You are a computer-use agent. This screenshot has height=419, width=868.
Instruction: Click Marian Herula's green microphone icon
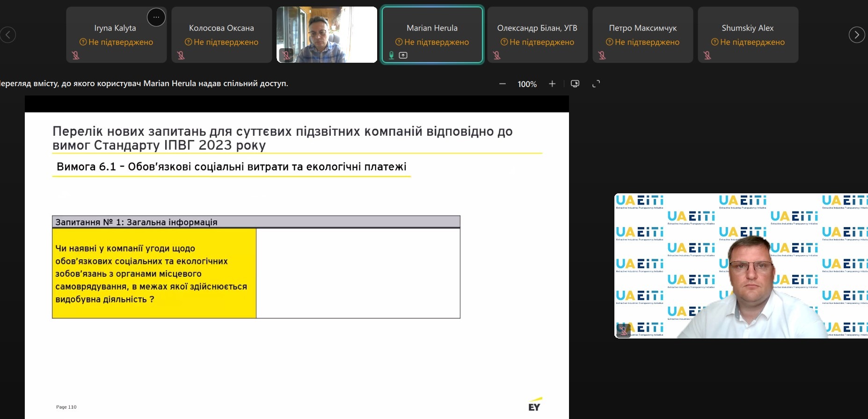pos(392,55)
